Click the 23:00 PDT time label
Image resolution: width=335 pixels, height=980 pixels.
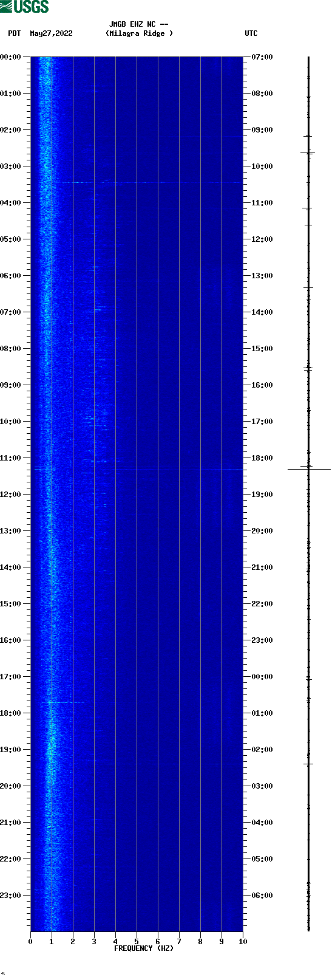pyautogui.click(x=10, y=896)
